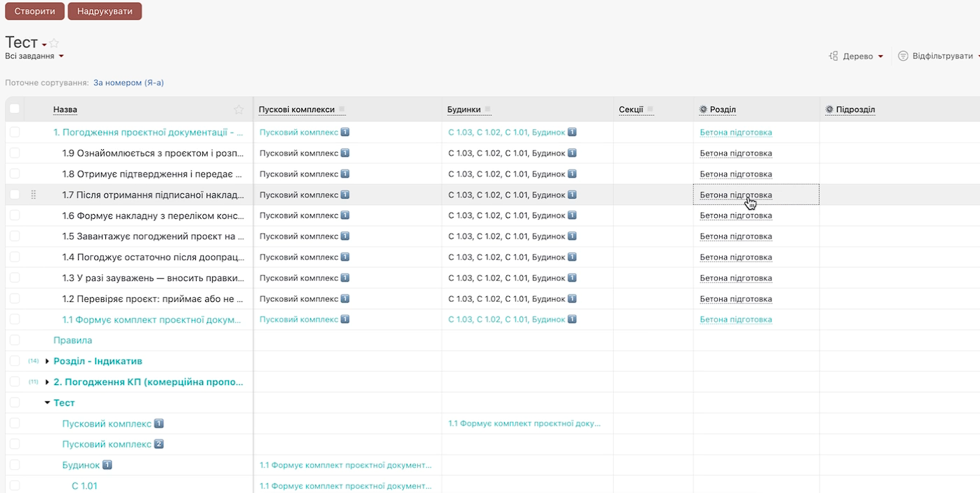The width and height of the screenshot is (980, 493).
Task: Sort by the Будинки column header
Action: click(x=463, y=109)
